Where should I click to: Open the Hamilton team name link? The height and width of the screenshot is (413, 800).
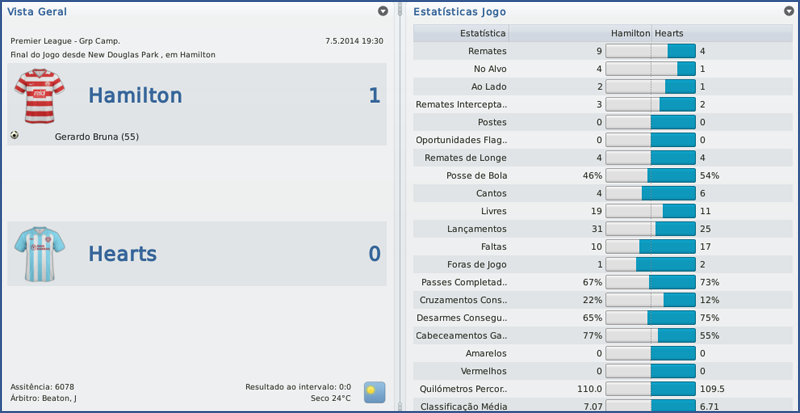(x=135, y=96)
